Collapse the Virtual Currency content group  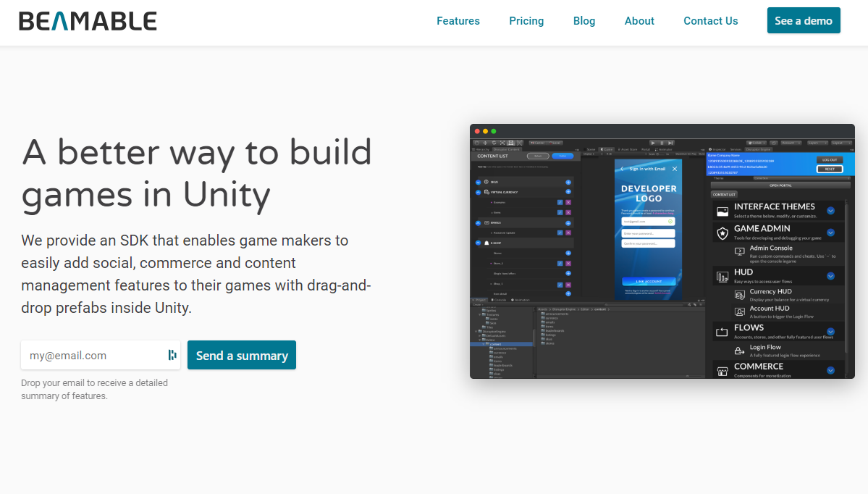[x=479, y=192]
